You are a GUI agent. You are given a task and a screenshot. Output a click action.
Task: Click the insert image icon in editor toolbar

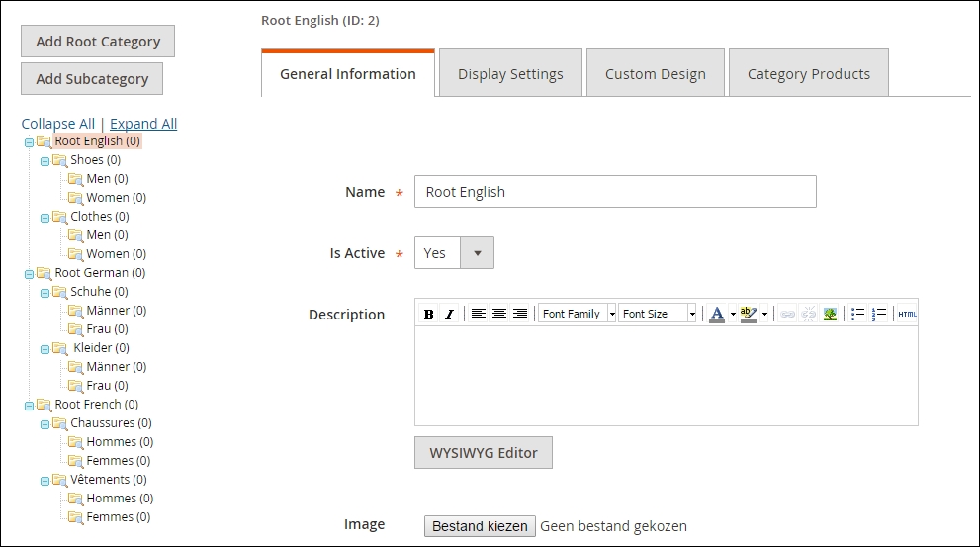point(830,314)
